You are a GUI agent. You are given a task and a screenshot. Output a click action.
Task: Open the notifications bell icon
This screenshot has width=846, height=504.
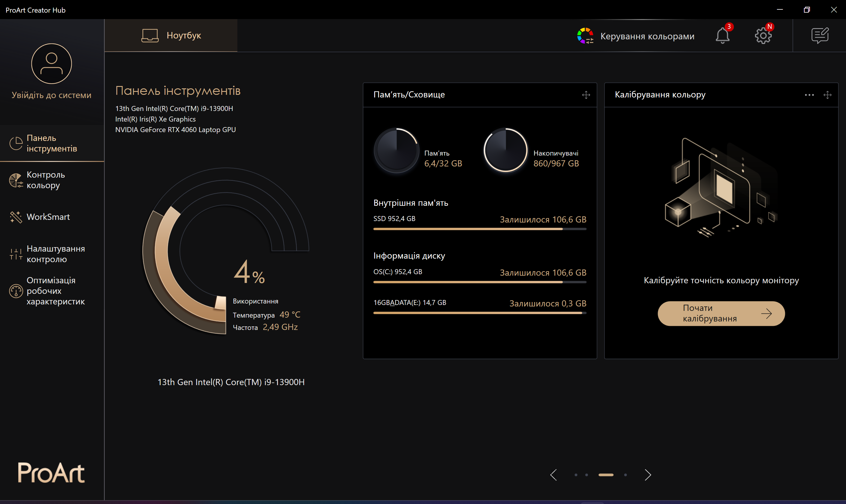(x=722, y=36)
